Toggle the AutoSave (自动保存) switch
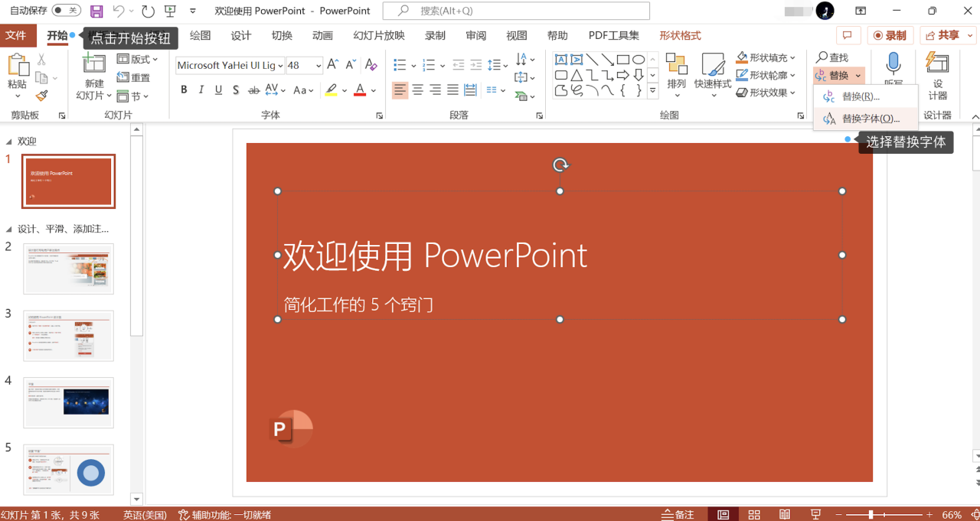 coord(67,11)
